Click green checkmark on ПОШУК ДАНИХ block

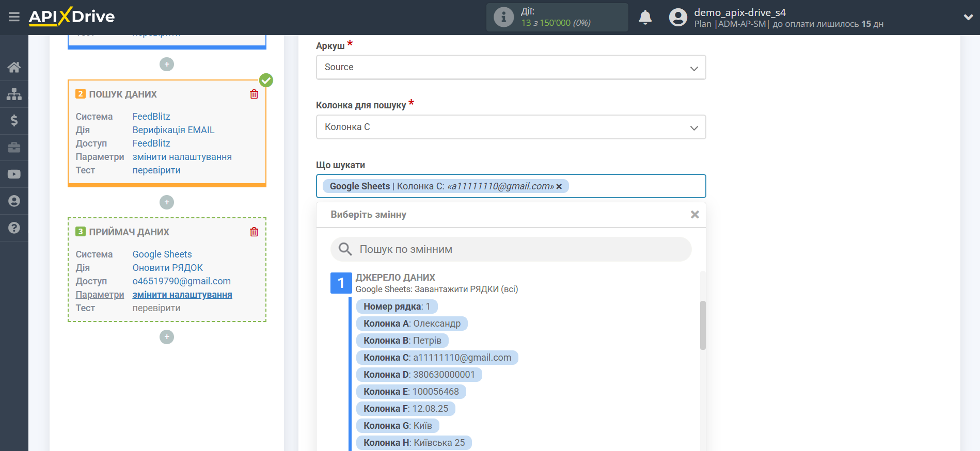coord(266,80)
